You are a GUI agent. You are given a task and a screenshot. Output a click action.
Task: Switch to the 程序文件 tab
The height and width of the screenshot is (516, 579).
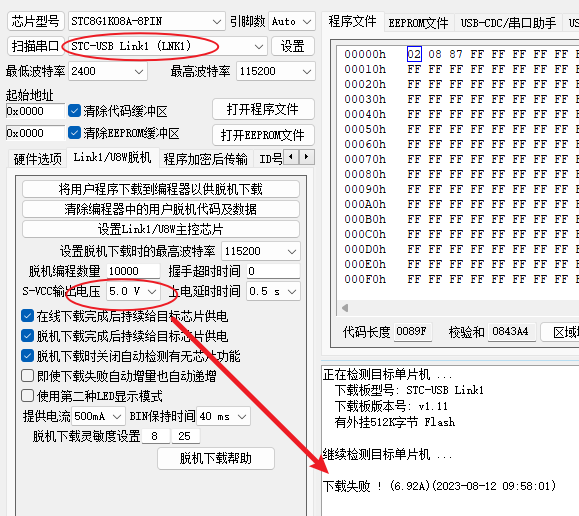(352, 21)
